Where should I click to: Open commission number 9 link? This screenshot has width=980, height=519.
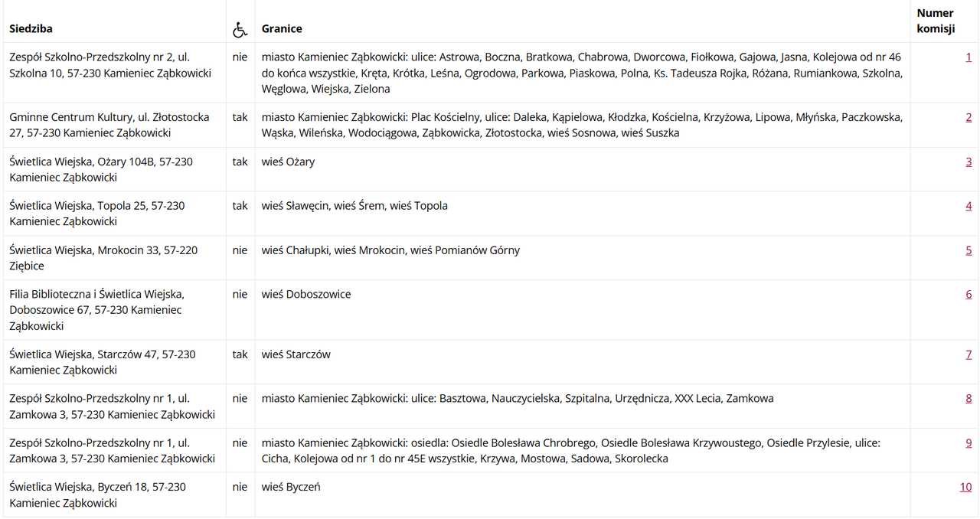pos(969,443)
